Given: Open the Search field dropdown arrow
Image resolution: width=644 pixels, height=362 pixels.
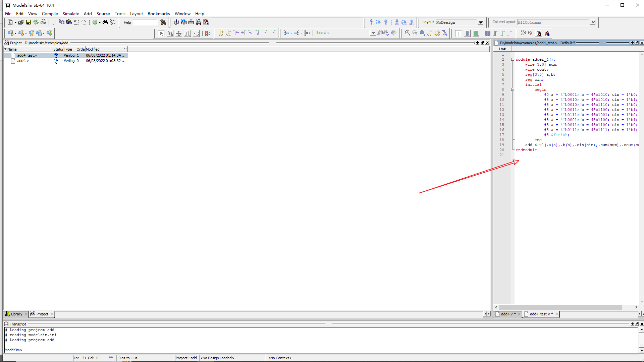Looking at the screenshot, I should click(x=373, y=33).
